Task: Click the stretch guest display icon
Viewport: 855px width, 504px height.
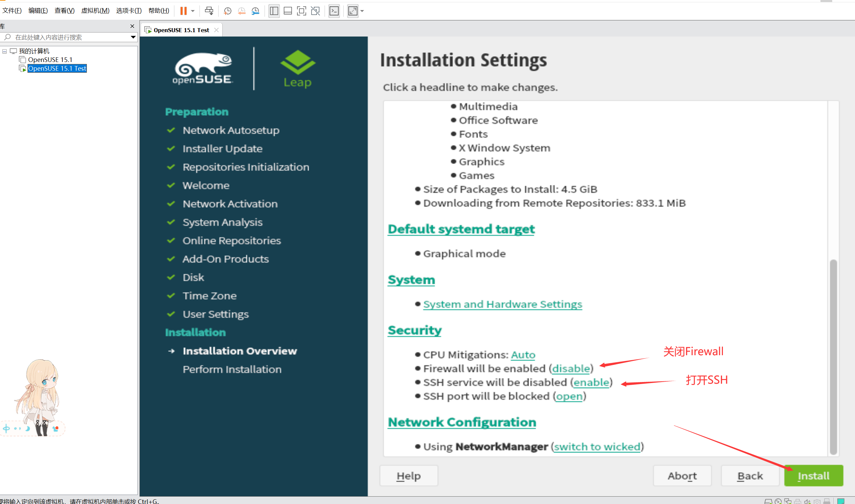Action: (353, 11)
